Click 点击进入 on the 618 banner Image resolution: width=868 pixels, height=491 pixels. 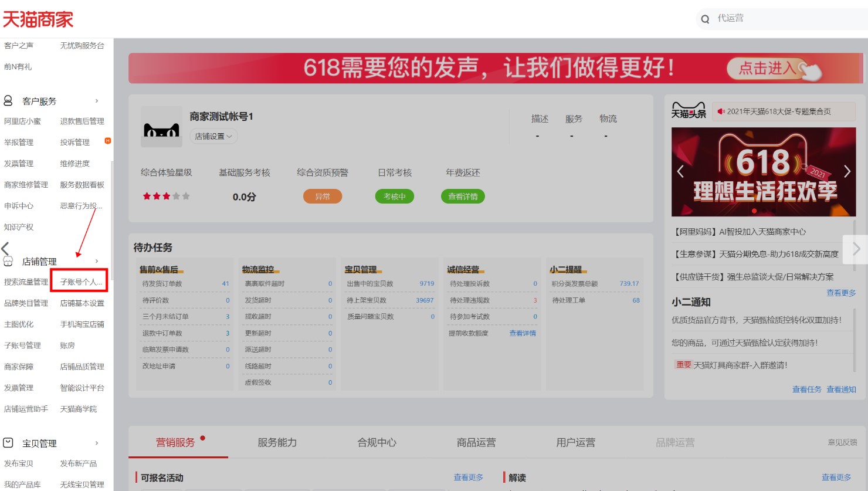[768, 69]
